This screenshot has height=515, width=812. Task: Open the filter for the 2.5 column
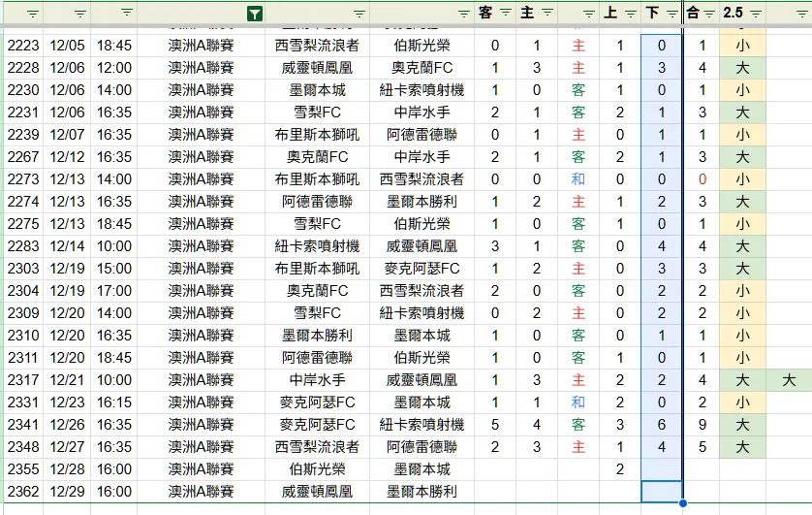(753, 13)
